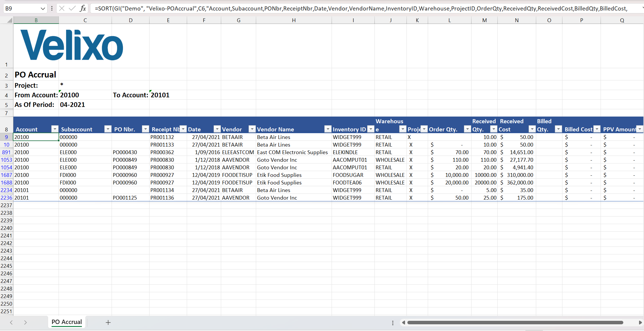Click the enter checkmark formula icon

[x=72, y=8]
